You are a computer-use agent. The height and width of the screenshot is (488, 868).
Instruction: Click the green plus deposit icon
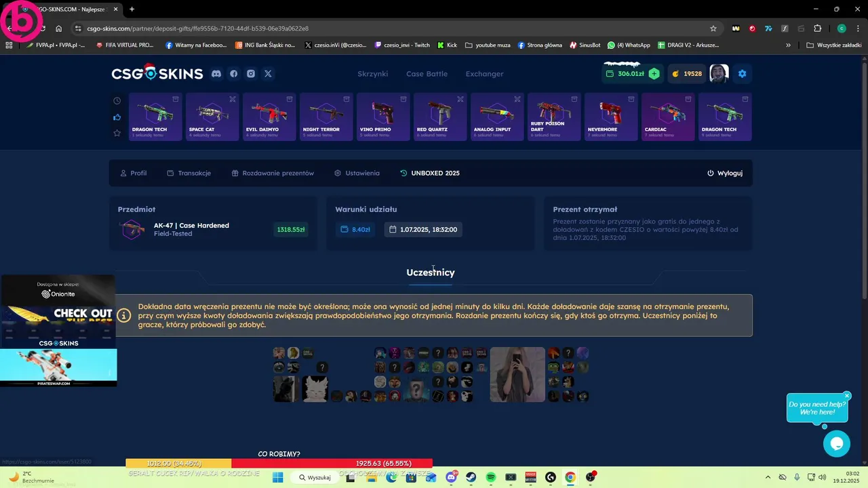click(x=654, y=74)
